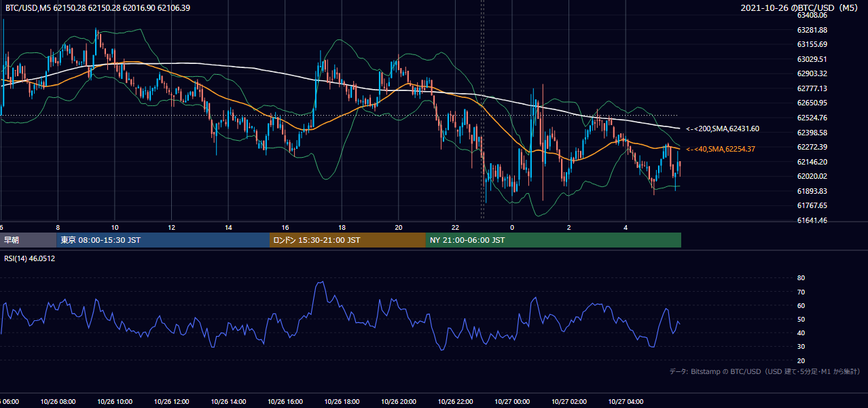Click RSI scale value 50
868x408 pixels.
(801, 319)
